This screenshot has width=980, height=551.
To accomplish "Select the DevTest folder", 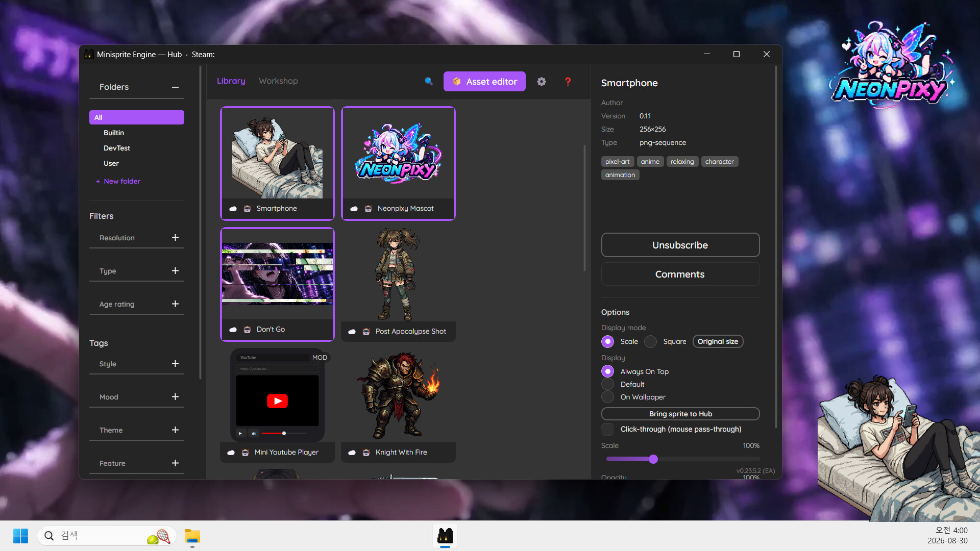I will coord(117,148).
